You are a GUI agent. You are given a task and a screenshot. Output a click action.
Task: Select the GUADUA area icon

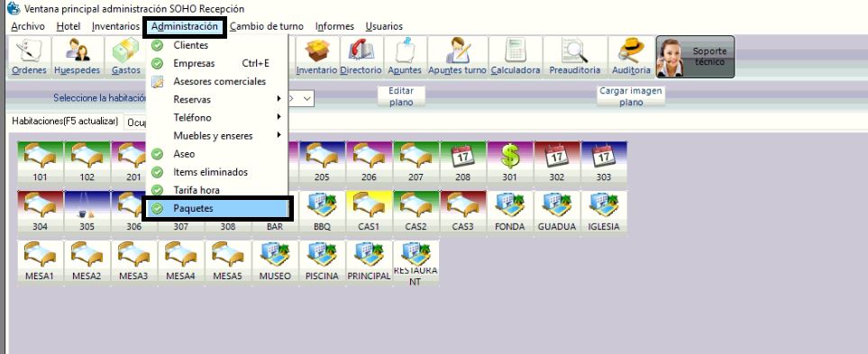pyautogui.click(x=557, y=212)
